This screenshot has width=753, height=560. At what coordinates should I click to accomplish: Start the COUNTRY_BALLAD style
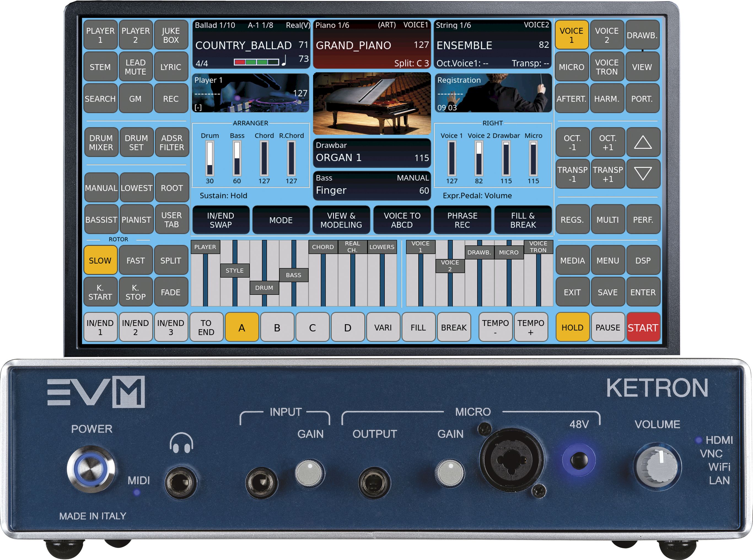point(643,327)
